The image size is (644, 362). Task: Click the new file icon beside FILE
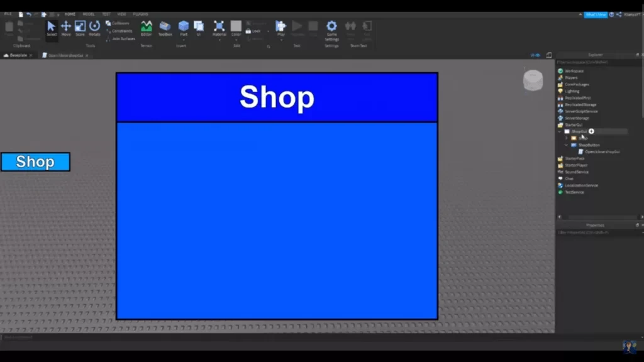click(x=21, y=14)
